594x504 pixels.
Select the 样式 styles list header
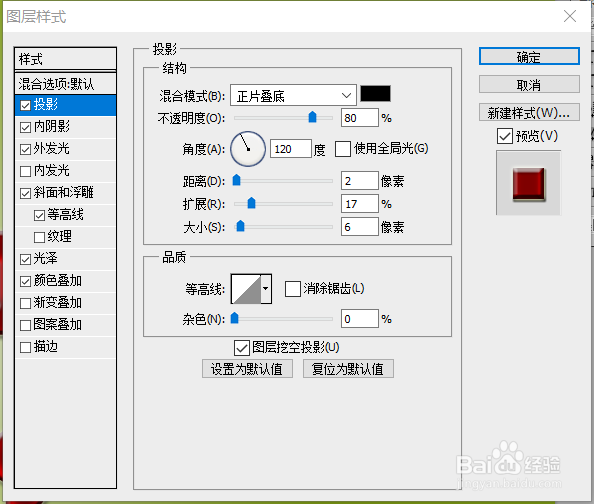tap(65, 59)
